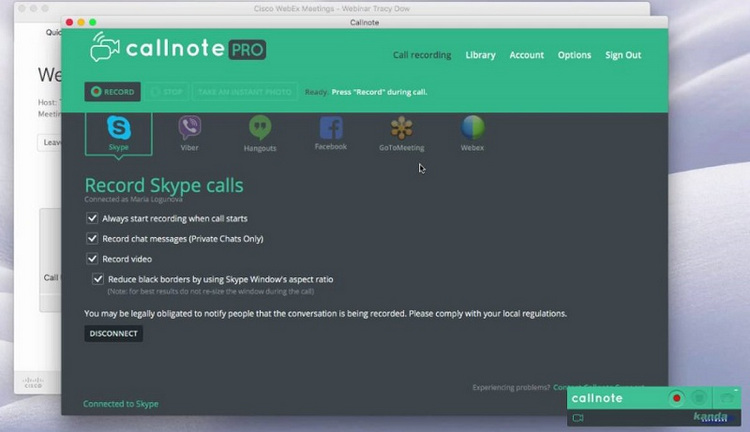Click the Callnote PRO logo
The height and width of the screenshot is (432, 750).
click(x=177, y=48)
